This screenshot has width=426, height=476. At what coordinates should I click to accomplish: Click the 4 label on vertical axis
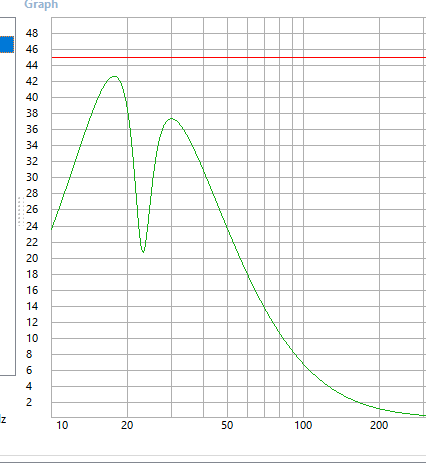pyautogui.click(x=29, y=386)
